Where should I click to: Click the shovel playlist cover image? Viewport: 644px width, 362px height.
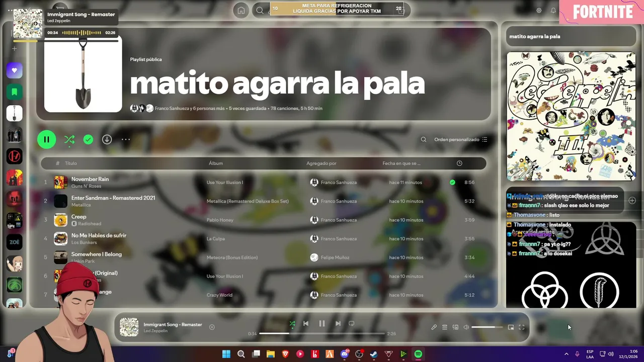coord(83,73)
